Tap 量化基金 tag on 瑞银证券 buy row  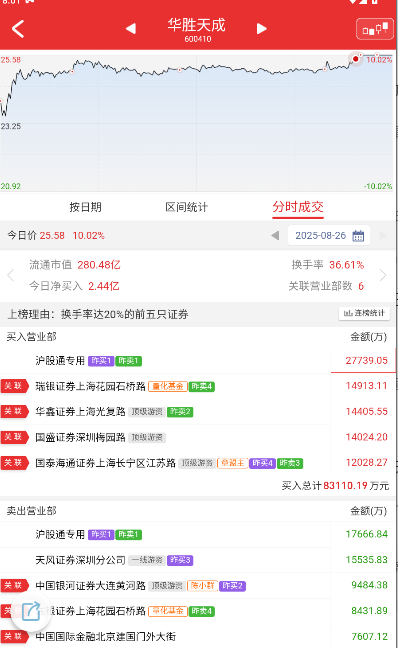coord(168,386)
